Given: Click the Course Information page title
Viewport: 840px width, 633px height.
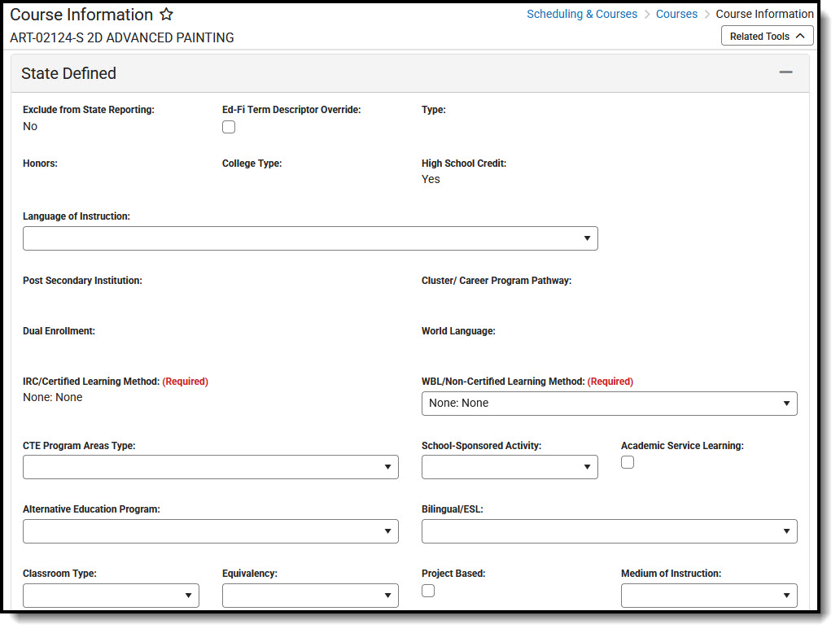Looking at the screenshot, I should (x=81, y=15).
